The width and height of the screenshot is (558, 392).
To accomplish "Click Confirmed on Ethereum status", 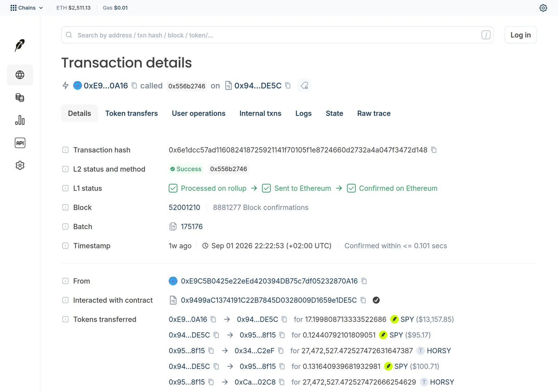I will click(392, 188).
